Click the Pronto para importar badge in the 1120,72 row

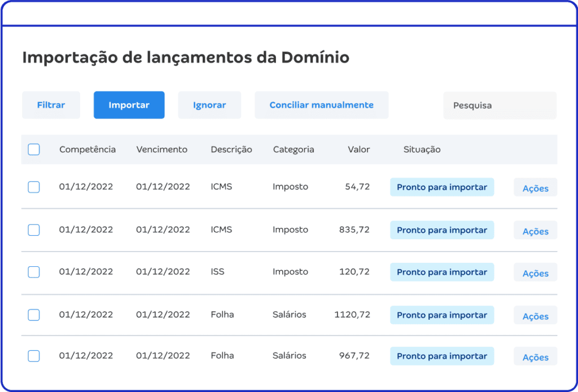tap(442, 315)
